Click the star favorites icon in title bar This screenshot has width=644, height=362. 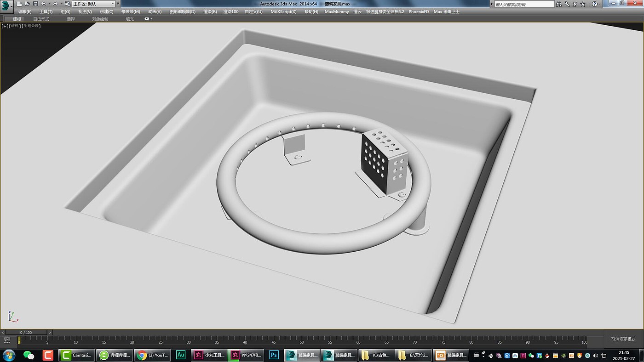click(583, 4)
